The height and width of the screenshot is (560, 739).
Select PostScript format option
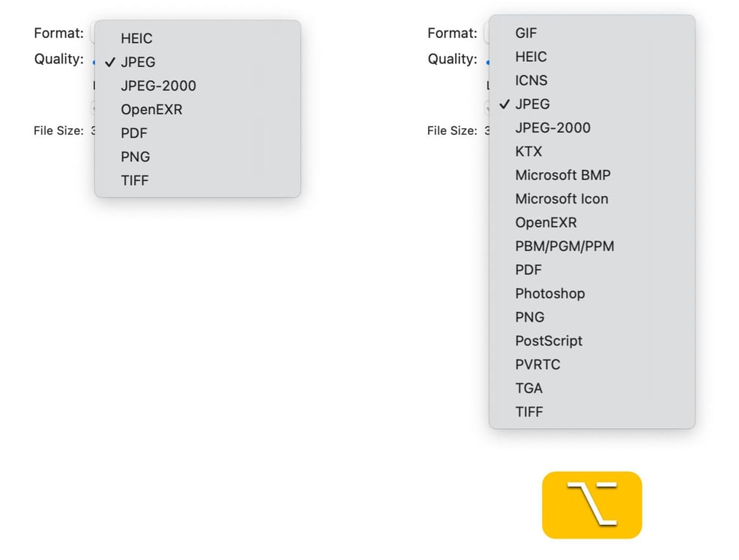[x=592, y=341]
